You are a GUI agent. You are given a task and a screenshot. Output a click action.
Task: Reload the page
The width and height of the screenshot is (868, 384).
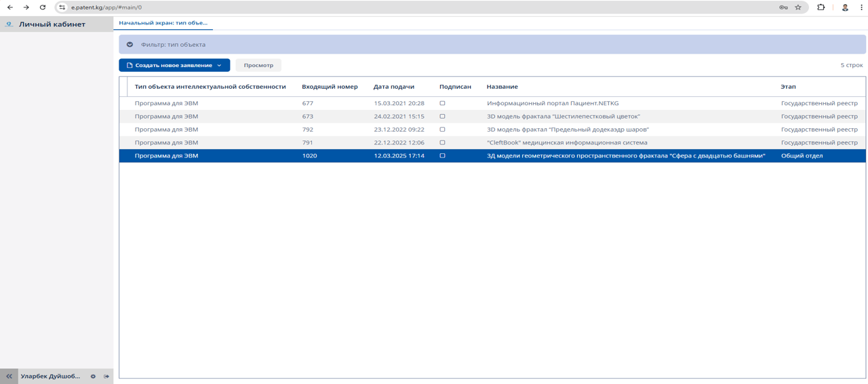click(x=43, y=7)
